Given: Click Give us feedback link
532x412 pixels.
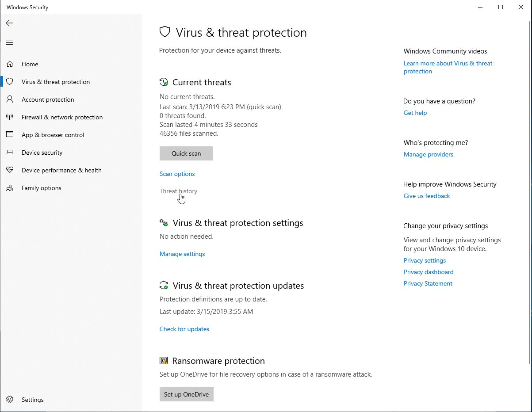Looking at the screenshot, I should click(427, 196).
